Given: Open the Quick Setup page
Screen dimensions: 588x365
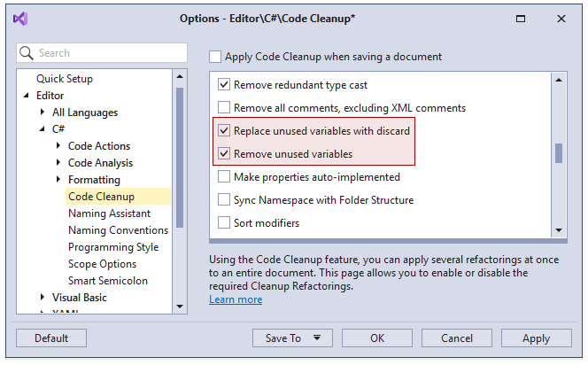Looking at the screenshot, I should 64,79.
